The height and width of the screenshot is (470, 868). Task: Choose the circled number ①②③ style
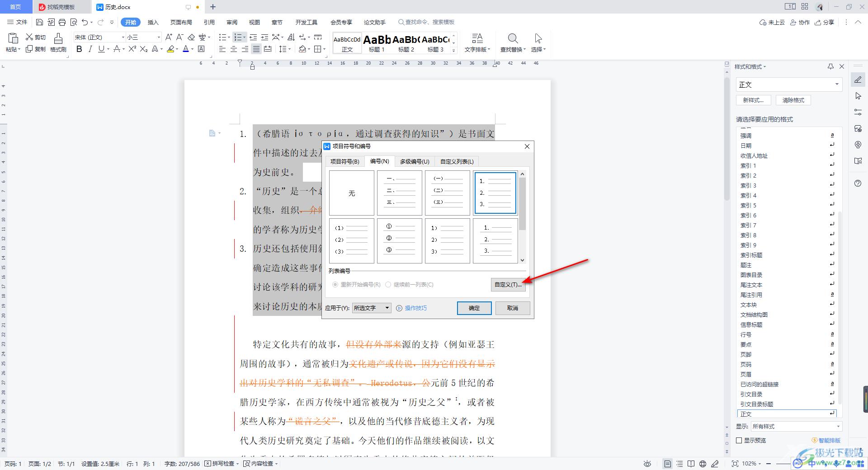pos(400,240)
